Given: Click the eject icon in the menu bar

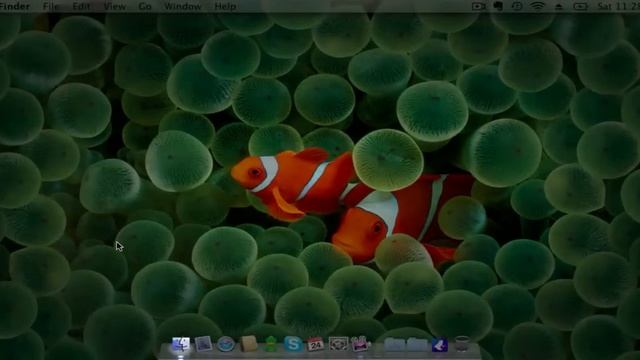Looking at the screenshot, I should (x=559, y=6).
